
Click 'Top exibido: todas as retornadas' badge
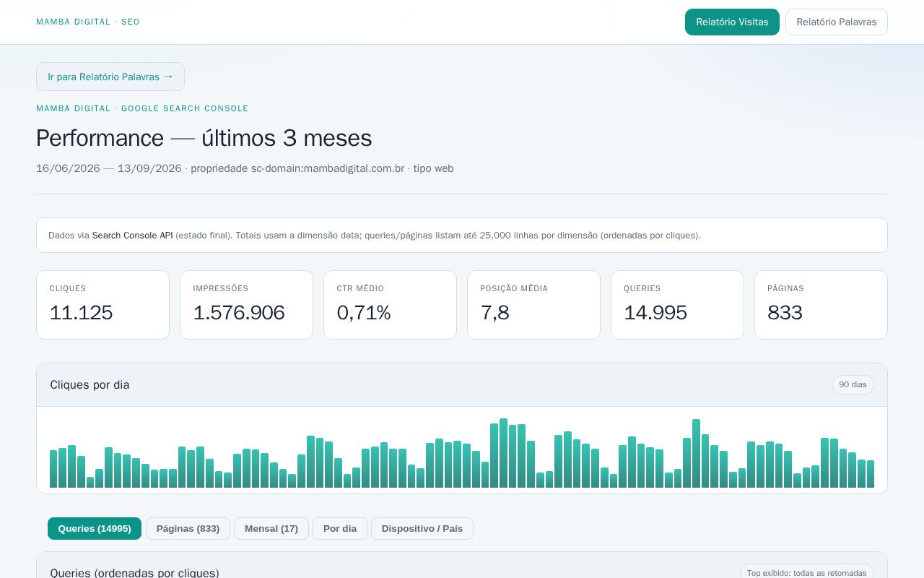(x=806, y=572)
